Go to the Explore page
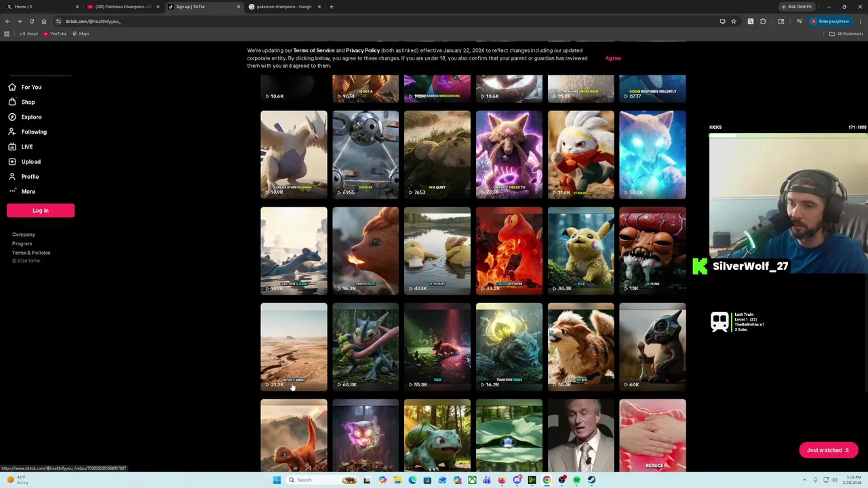The image size is (868, 488). click(x=25, y=117)
